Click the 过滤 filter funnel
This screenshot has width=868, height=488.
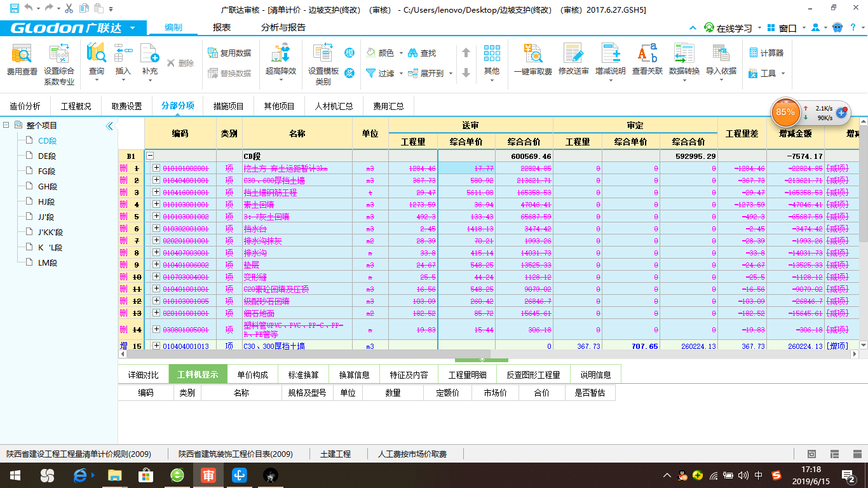[x=384, y=73]
